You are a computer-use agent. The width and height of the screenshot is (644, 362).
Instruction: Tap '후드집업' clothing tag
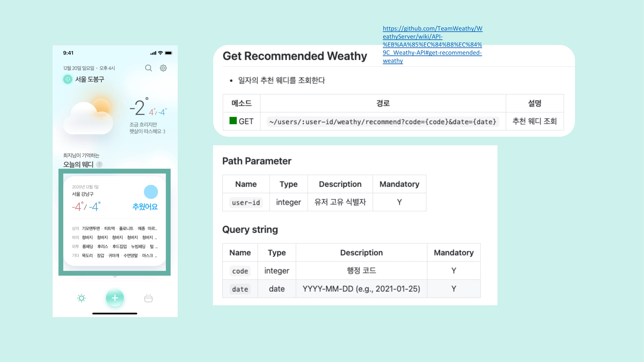click(x=120, y=246)
